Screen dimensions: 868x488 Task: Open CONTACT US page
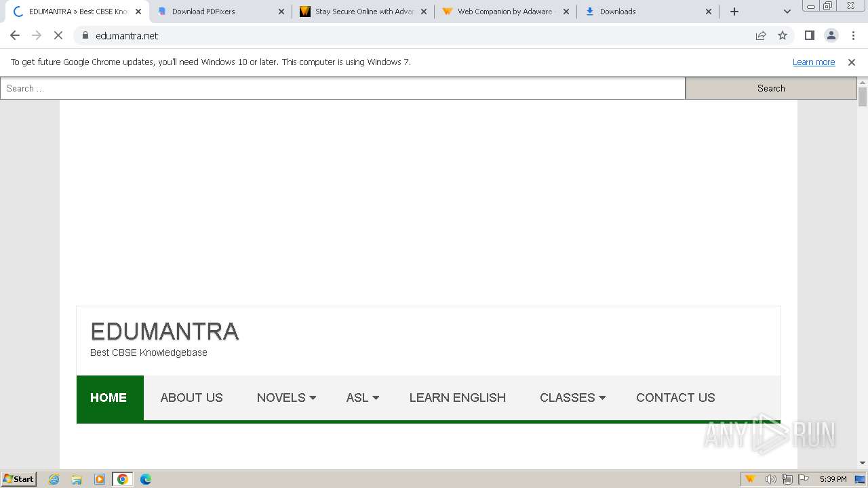675,398
